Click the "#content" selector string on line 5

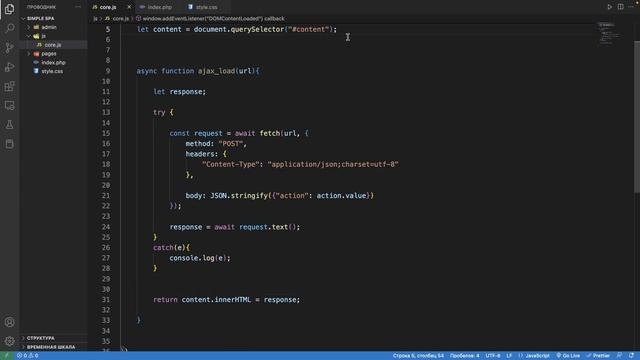(309, 29)
